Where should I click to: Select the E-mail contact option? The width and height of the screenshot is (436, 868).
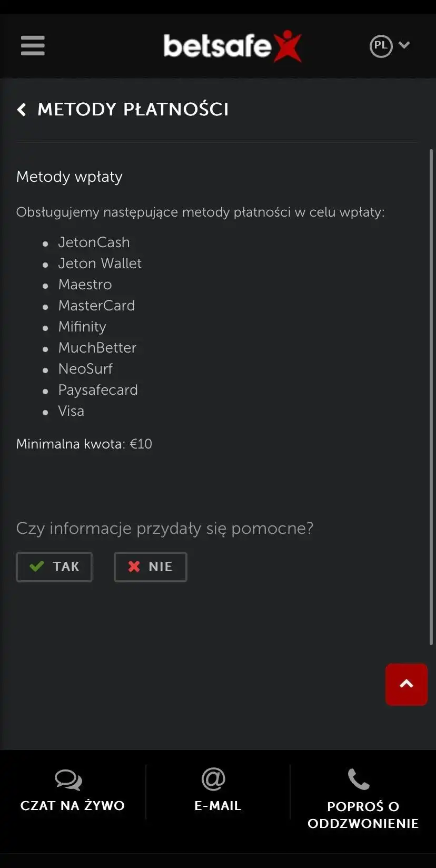(218, 806)
